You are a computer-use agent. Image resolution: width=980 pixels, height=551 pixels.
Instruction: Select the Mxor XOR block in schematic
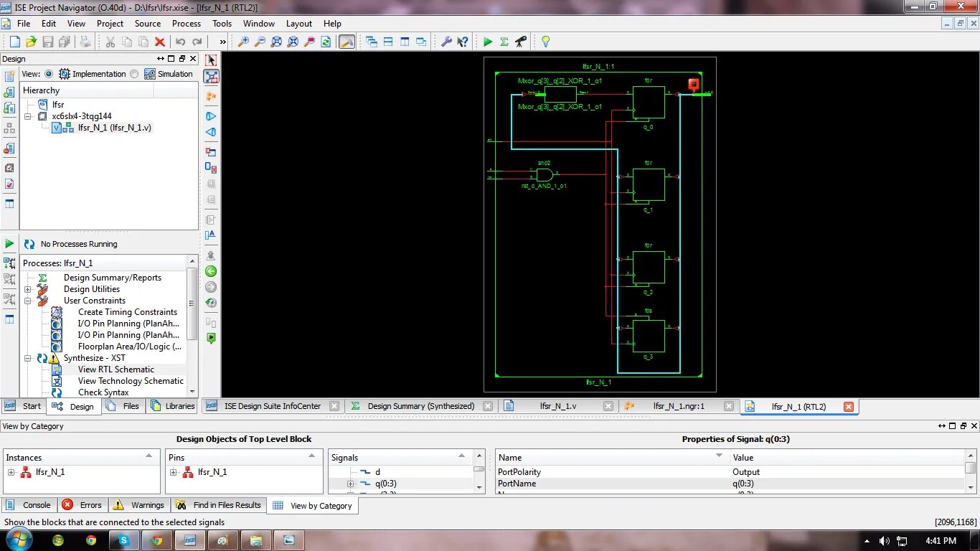pos(560,94)
